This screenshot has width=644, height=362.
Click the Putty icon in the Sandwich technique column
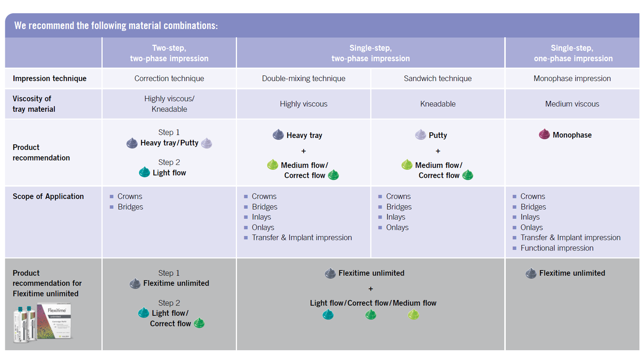click(x=420, y=135)
